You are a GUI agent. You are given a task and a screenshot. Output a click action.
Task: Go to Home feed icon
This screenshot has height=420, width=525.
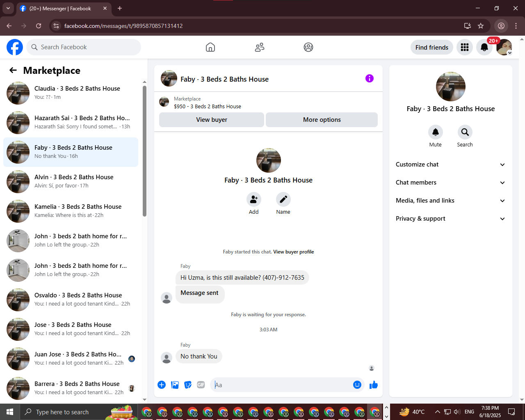click(210, 47)
